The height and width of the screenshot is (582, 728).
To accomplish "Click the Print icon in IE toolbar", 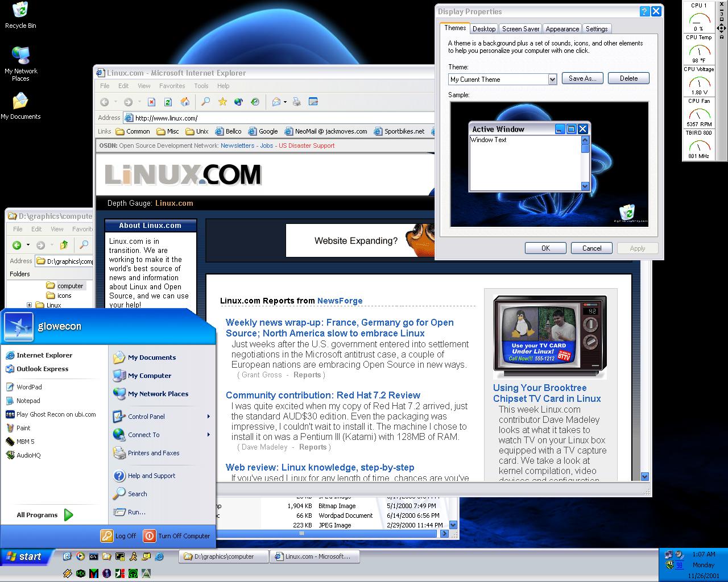I will coord(296,102).
